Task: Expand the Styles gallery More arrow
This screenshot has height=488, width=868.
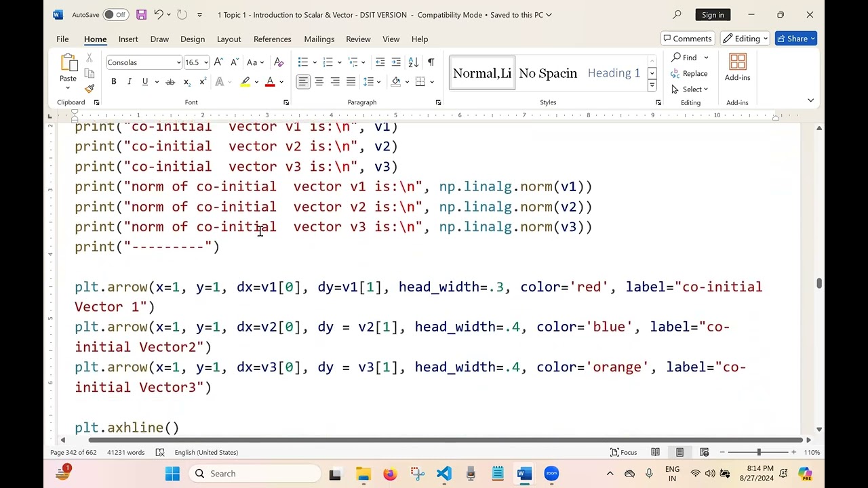Action: click(x=652, y=85)
